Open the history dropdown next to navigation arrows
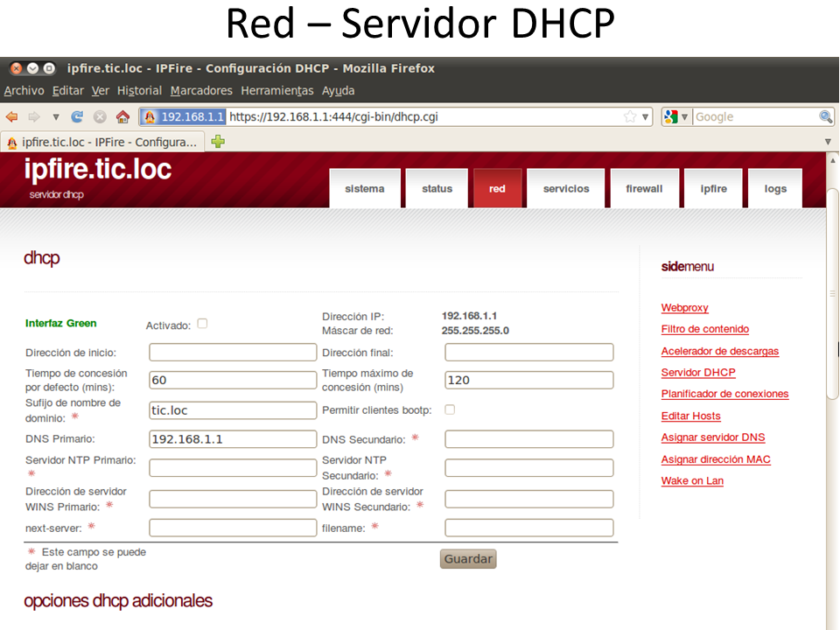840x630 pixels. coord(56,116)
